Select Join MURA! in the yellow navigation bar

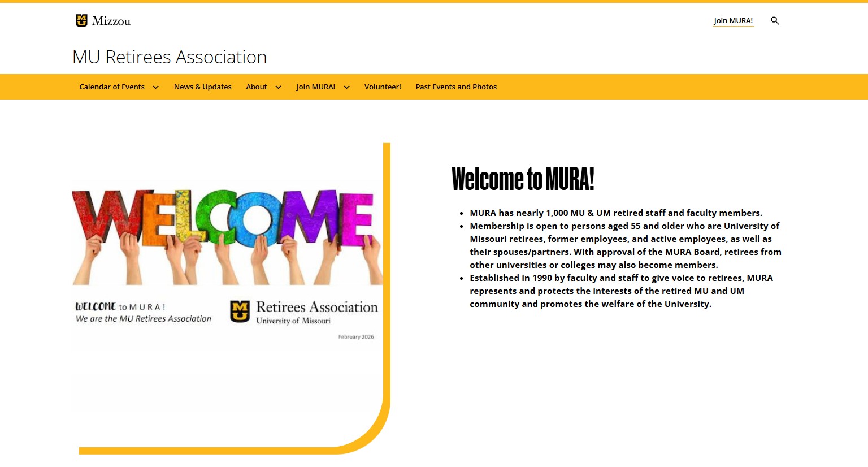pyautogui.click(x=315, y=87)
